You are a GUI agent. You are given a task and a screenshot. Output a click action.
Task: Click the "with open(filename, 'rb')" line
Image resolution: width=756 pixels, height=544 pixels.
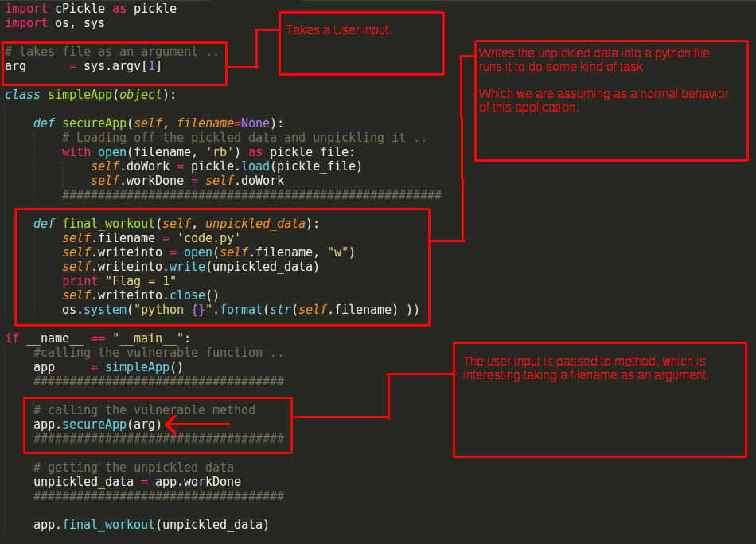point(208,152)
